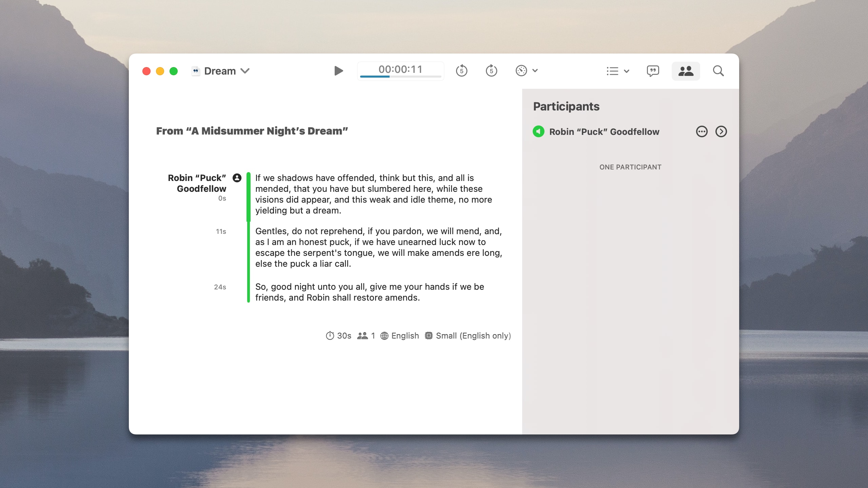Click the Dream document icon

click(196, 71)
